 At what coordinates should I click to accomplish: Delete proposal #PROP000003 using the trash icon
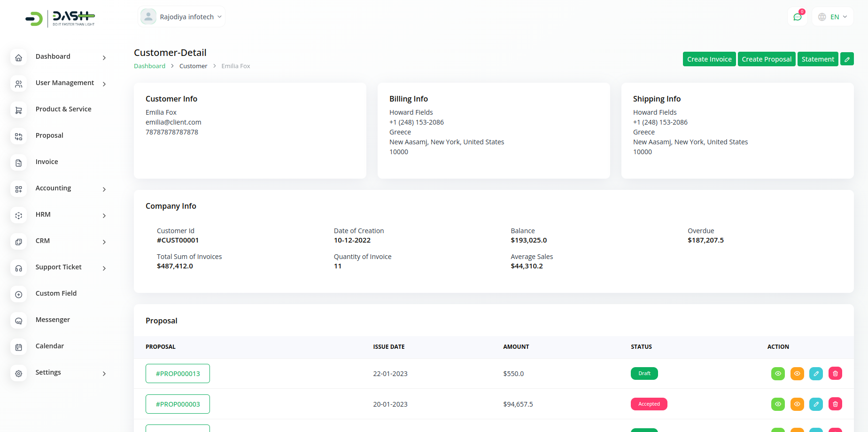click(x=835, y=404)
